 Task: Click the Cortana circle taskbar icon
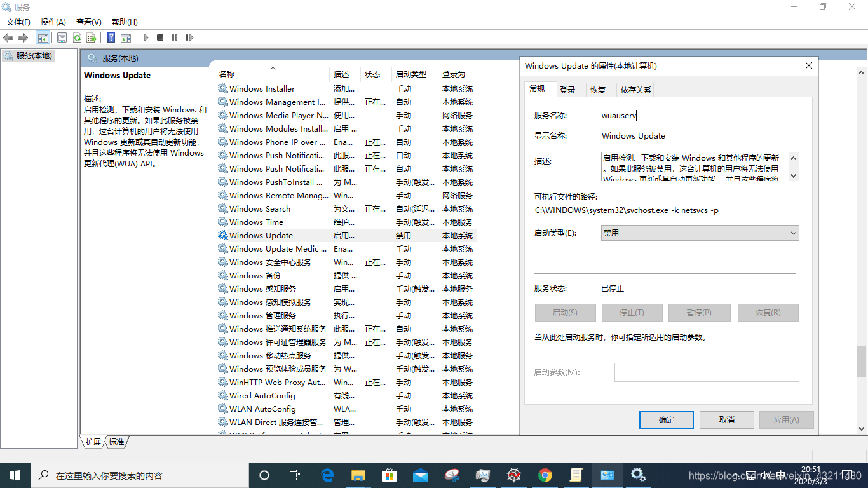[264, 475]
